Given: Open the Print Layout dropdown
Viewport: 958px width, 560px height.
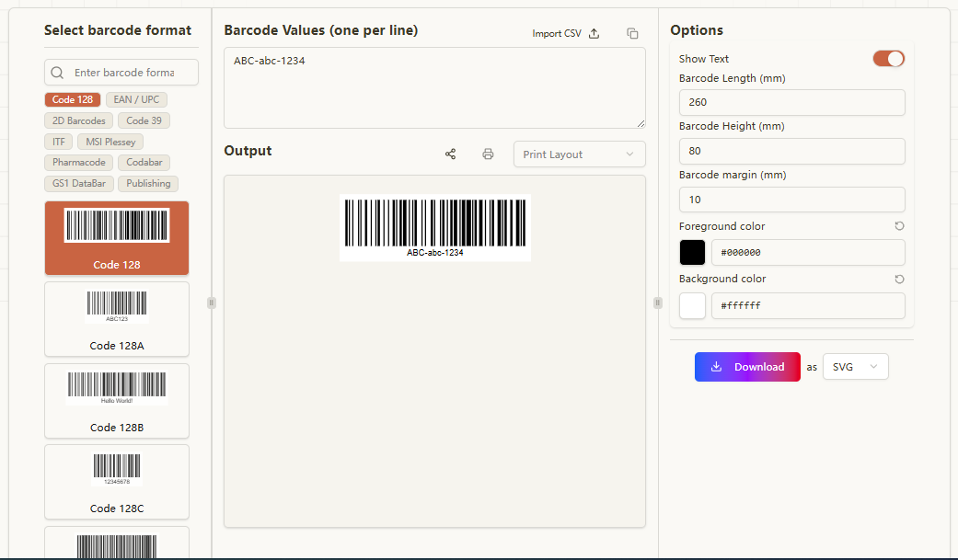Looking at the screenshot, I should [x=579, y=154].
